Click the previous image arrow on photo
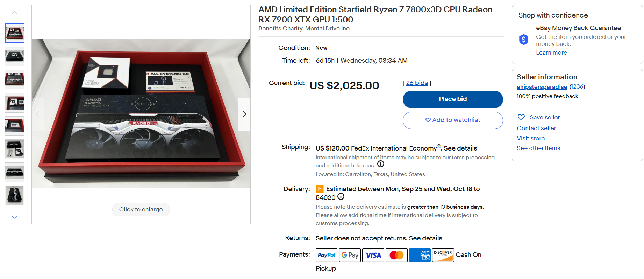The image size is (644, 279). [38, 114]
